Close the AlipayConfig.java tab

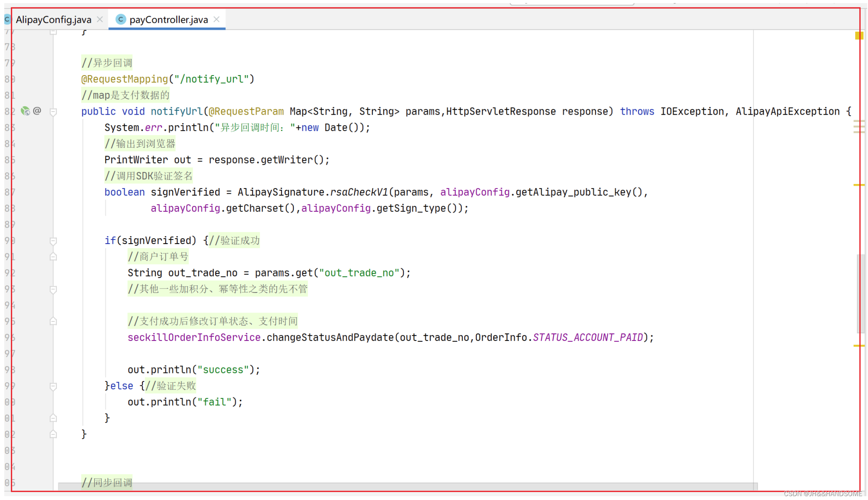[x=100, y=19]
